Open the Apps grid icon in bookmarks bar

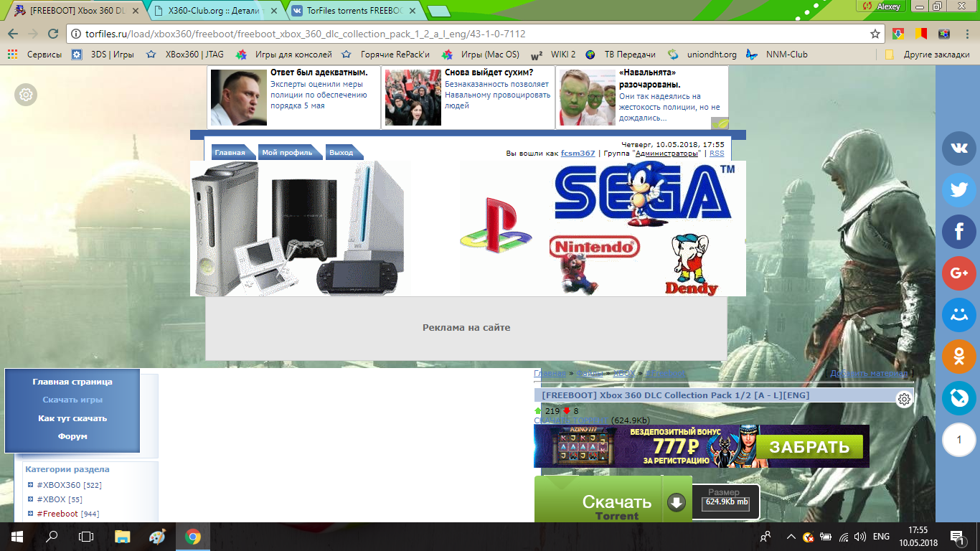[13, 54]
